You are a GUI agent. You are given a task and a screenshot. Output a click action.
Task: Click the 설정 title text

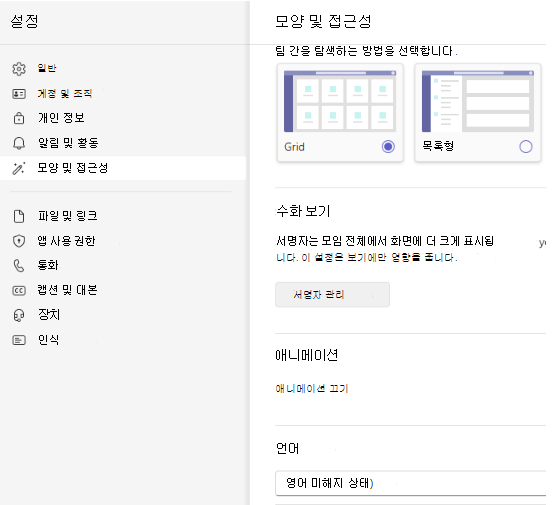tap(24, 21)
